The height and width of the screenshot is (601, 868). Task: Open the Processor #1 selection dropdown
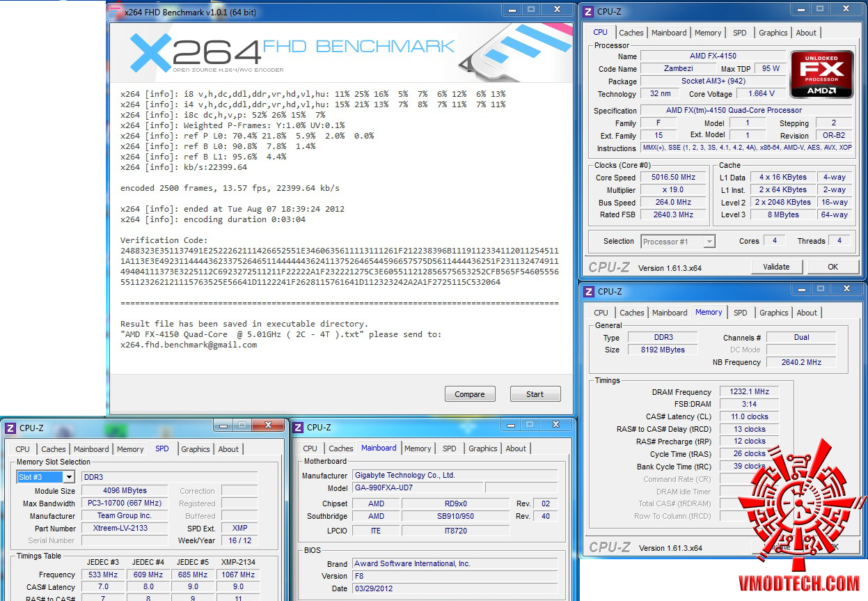(678, 241)
